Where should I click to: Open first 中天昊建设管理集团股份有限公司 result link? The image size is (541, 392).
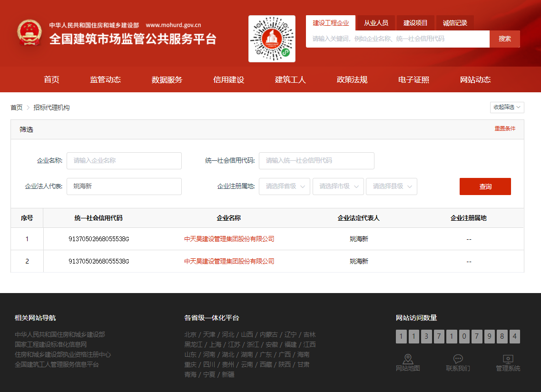(x=229, y=239)
